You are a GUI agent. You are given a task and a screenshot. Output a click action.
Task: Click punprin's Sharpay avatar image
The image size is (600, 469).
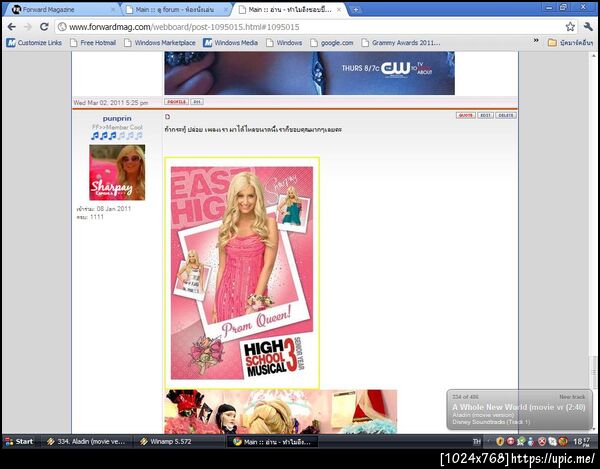click(x=117, y=172)
